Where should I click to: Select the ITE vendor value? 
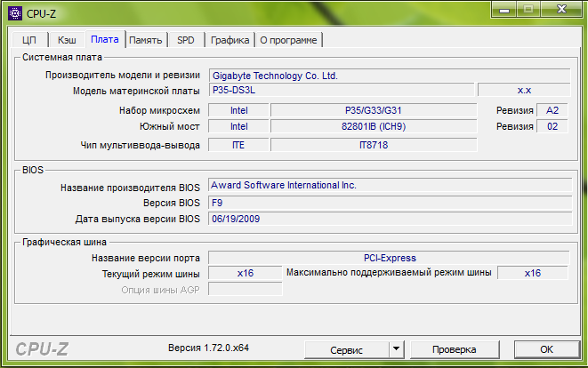[239, 145]
